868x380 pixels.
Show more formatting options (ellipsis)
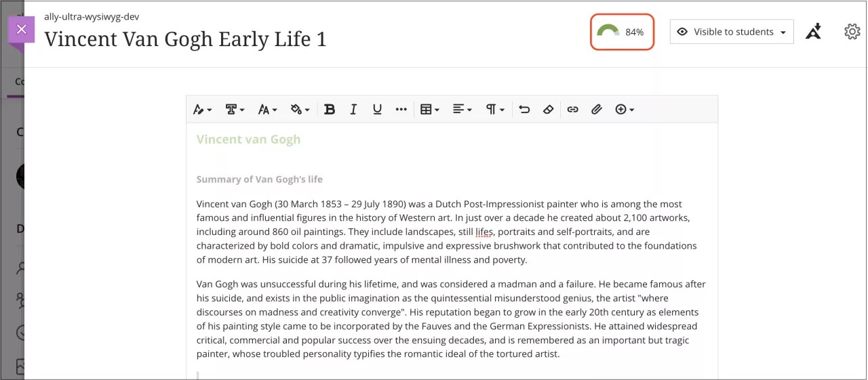pos(401,109)
